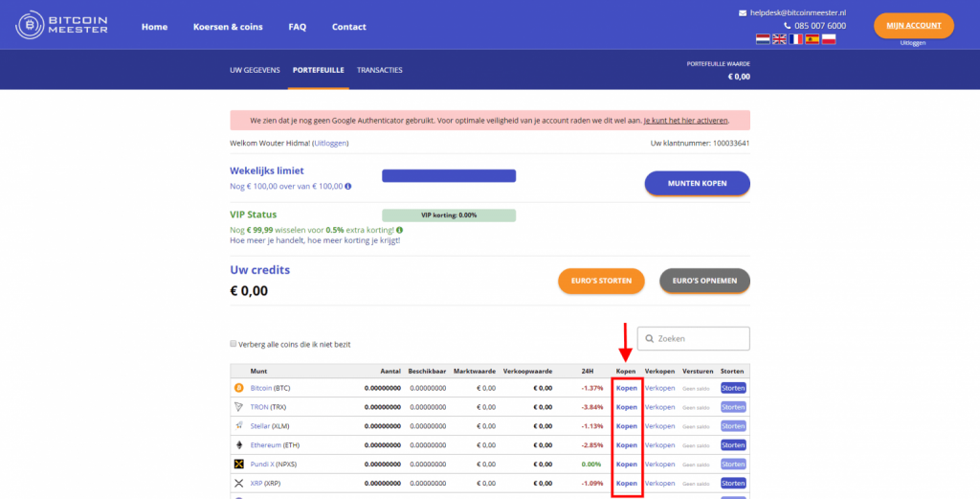Screen dimensions: 980x499
Task: Check 'Verberg alle coins die ik niet bezit'
Action: pyautogui.click(x=234, y=344)
